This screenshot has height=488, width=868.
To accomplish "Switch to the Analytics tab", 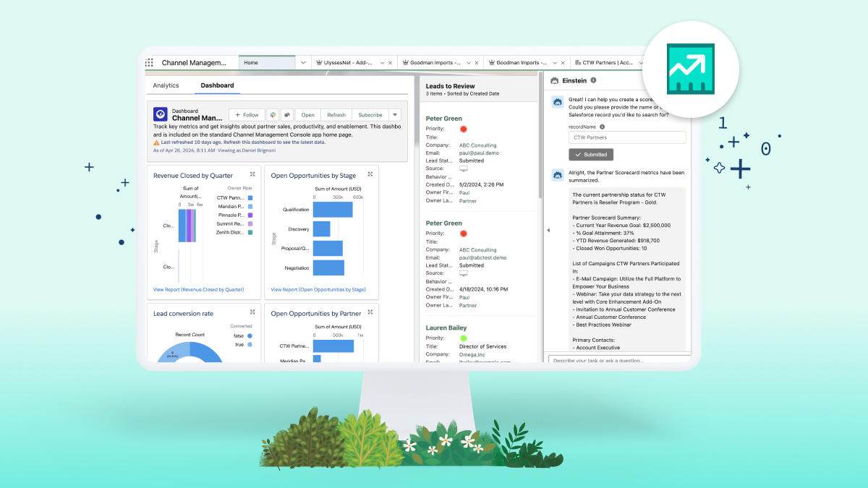I will pos(167,85).
